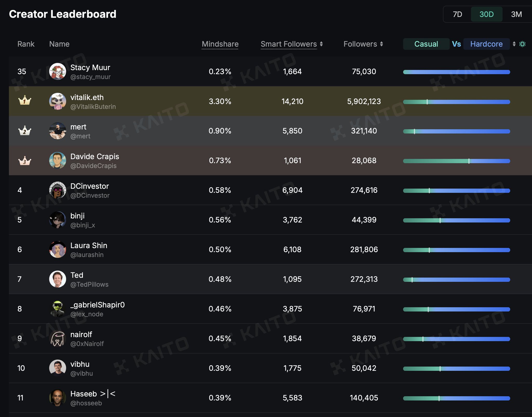
Task: Sort by Smart Followers arrows
Action: (321, 44)
